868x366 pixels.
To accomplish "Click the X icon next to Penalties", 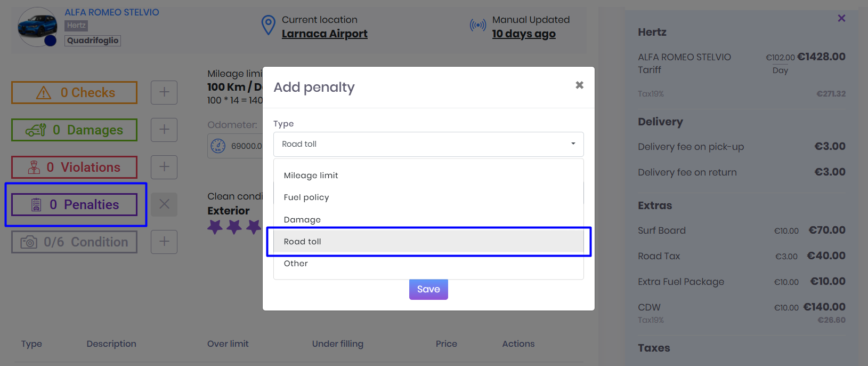I will (164, 204).
